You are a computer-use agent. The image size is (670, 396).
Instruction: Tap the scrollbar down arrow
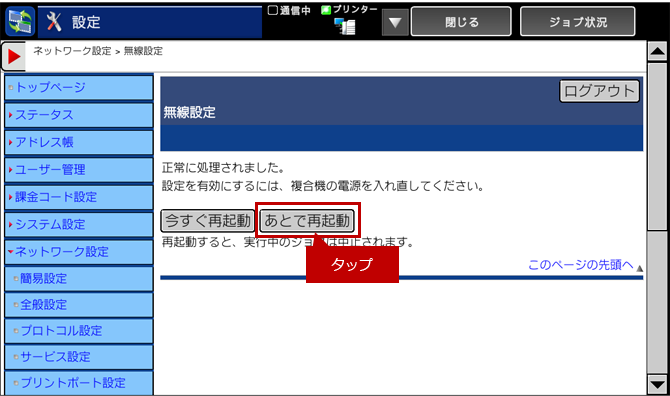[x=657, y=384]
